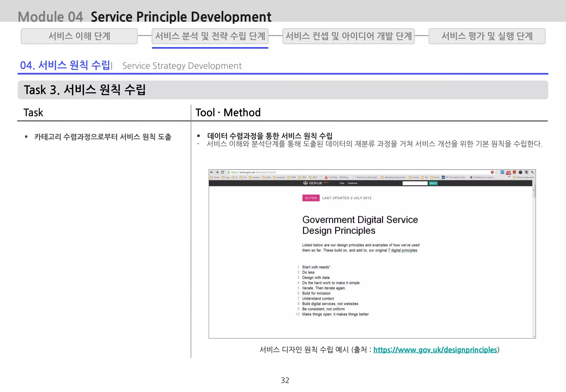Click the green padlock security icon
The width and height of the screenshot is (566, 392).
(x=229, y=172)
